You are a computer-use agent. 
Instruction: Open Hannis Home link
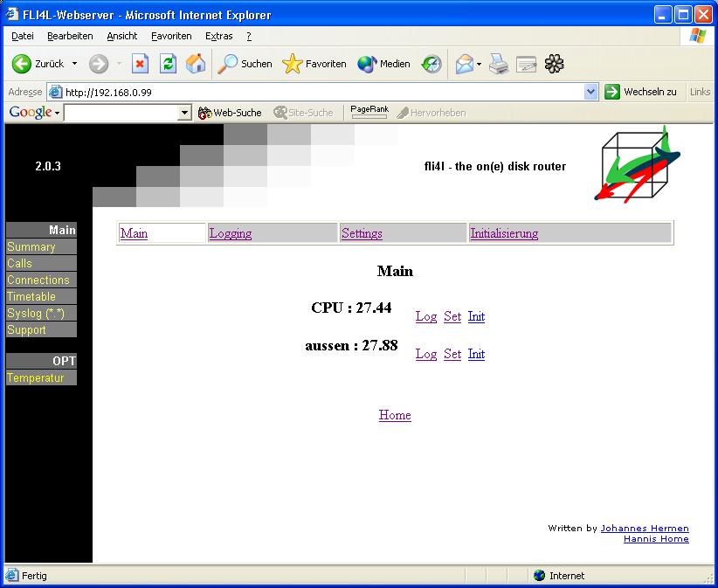pyautogui.click(x=656, y=538)
